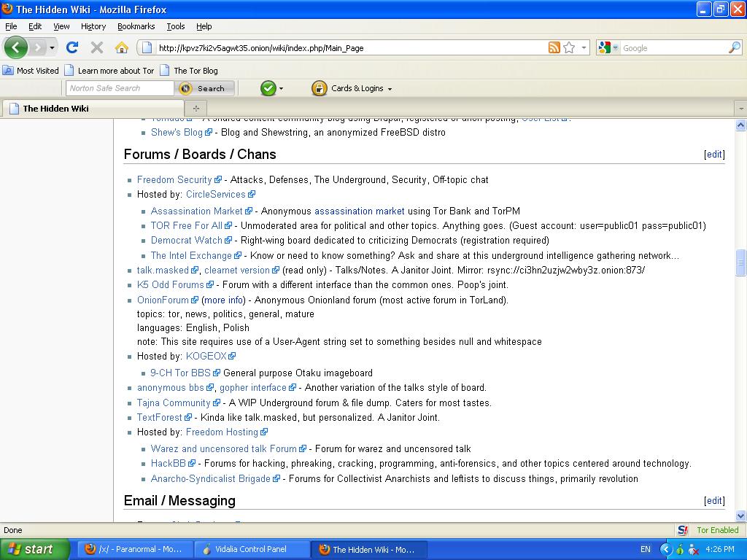Click the Tor Enabled status indicator
The width and height of the screenshot is (747, 560).
coord(718,530)
